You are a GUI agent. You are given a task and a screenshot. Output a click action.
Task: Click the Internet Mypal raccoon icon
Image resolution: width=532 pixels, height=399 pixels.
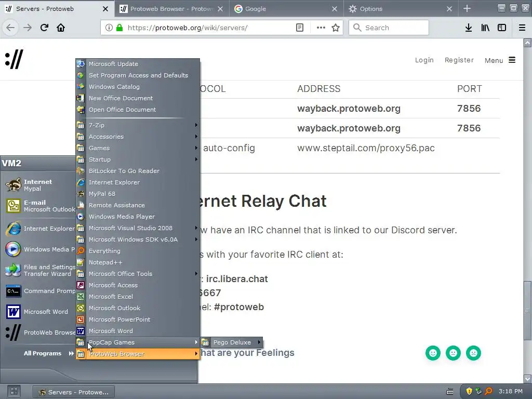click(x=13, y=185)
